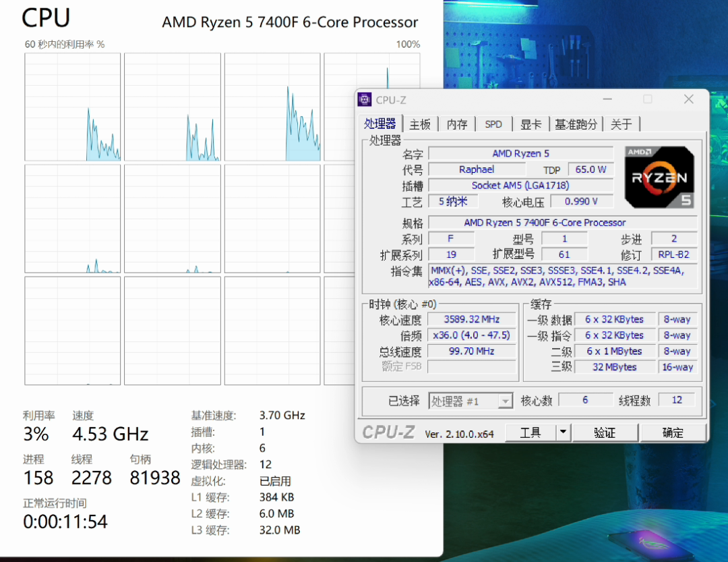The height and width of the screenshot is (562, 728).
Task: Click the 核心数 value 6
Action: (585, 400)
